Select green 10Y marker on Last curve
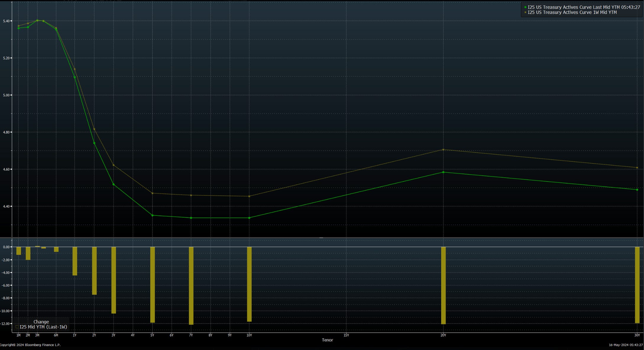The width and height of the screenshot is (644, 350). pyautogui.click(x=249, y=218)
